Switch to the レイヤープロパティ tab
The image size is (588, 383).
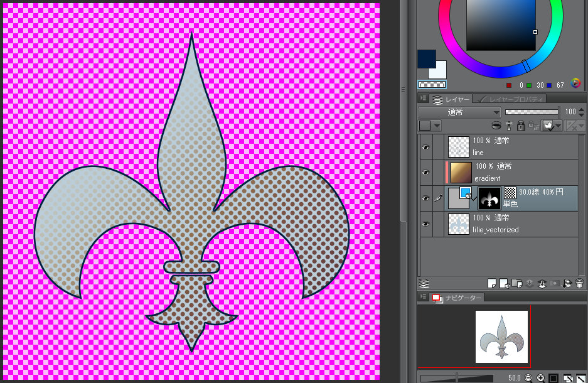(510, 99)
